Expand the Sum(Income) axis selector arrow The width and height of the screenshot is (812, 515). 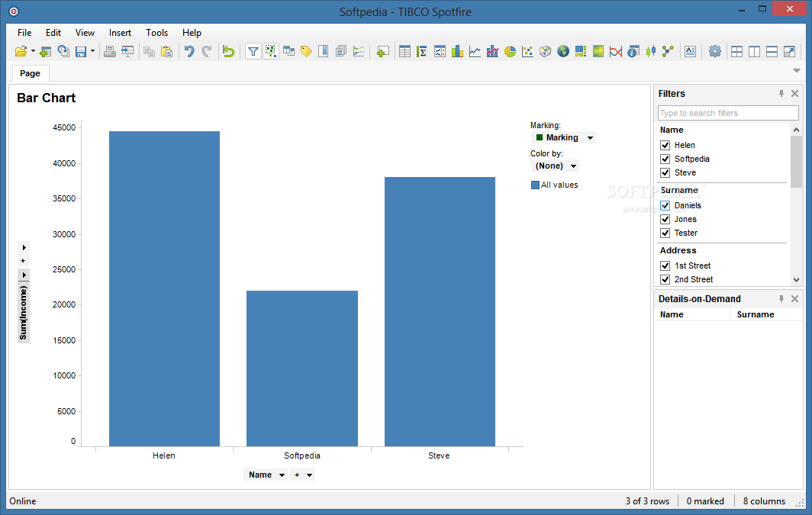point(24,275)
